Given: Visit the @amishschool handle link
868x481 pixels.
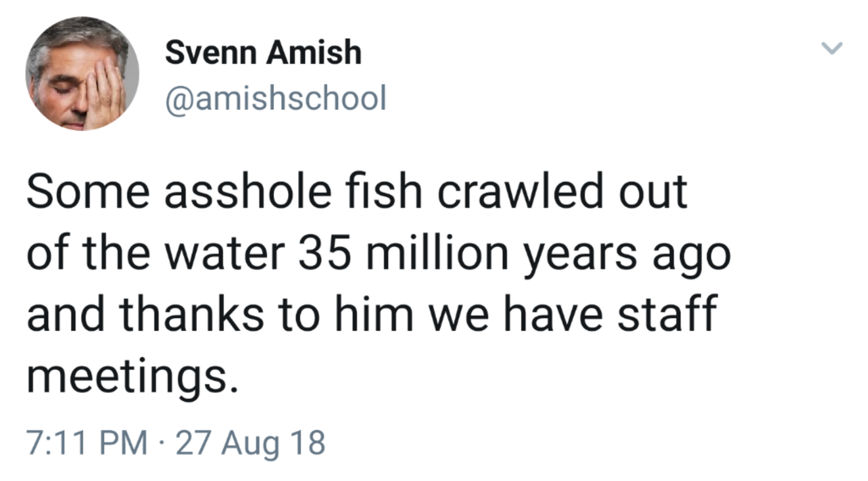Looking at the screenshot, I should pyautogui.click(x=275, y=98).
